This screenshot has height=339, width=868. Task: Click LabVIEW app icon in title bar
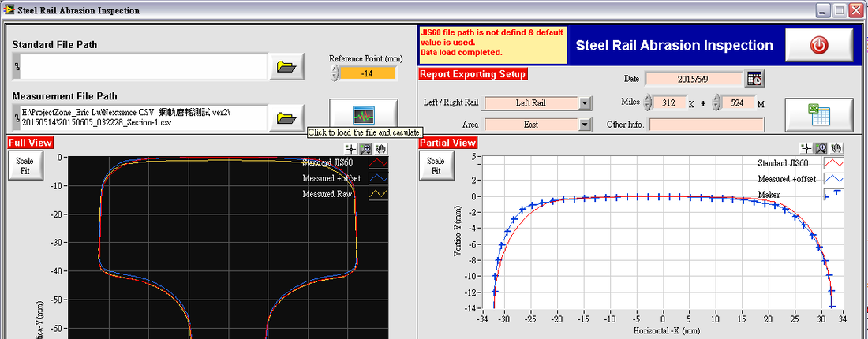(x=9, y=10)
